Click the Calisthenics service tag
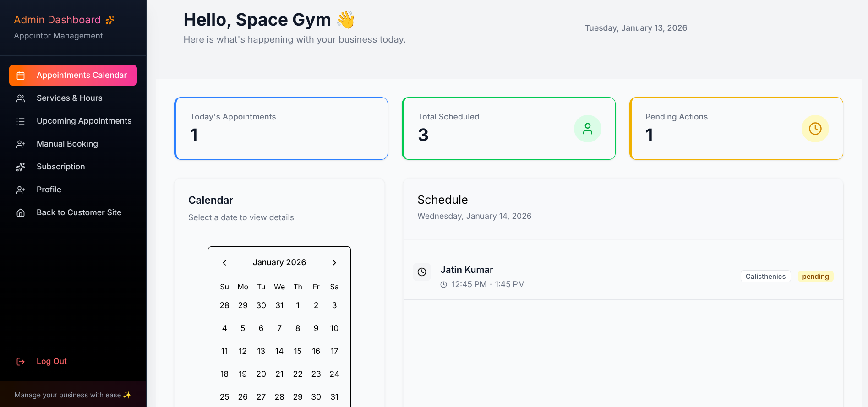 [765, 277]
